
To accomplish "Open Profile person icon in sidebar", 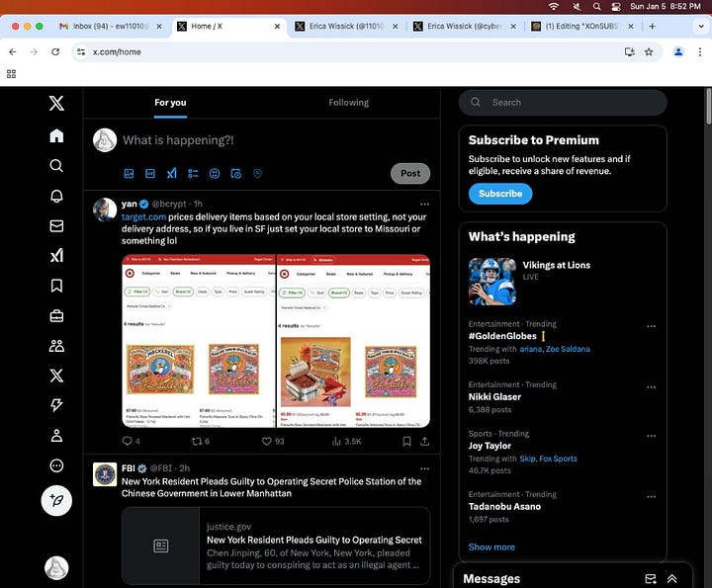I will click(56, 436).
